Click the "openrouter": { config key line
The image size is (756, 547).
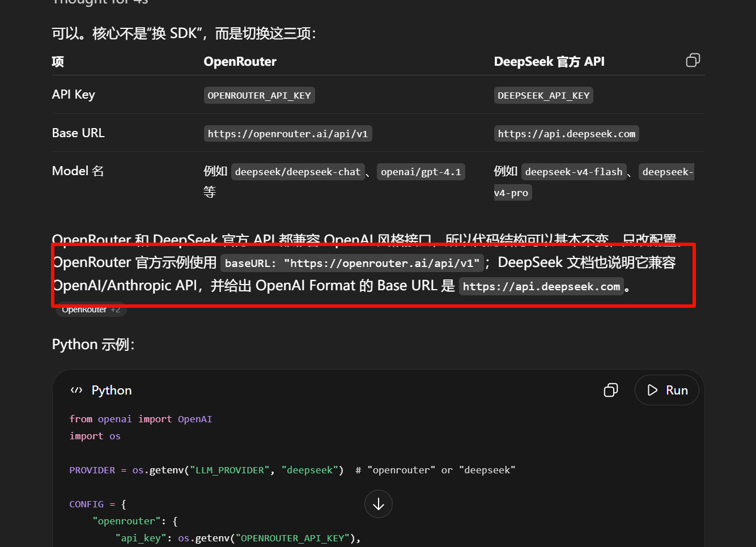point(135,521)
